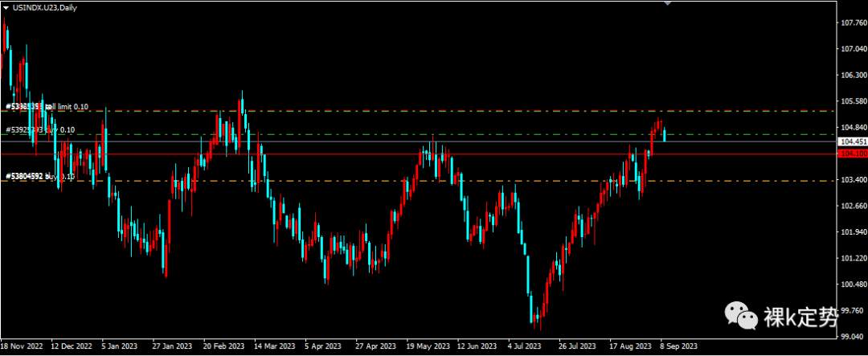The width and height of the screenshot is (868, 356).
Task: Click the gray chart shift triangle marker
Action: point(668,2)
